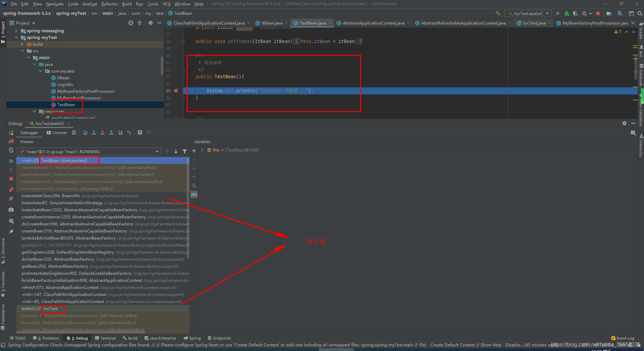Open Spring tool window button

[x=192, y=338]
